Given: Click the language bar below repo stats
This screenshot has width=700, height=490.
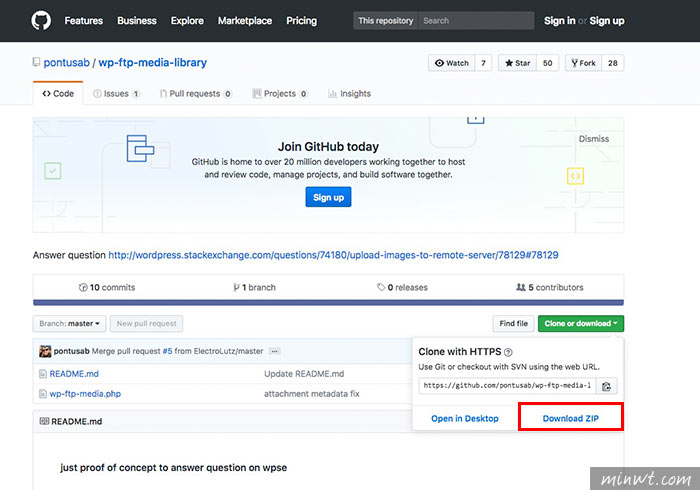Looking at the screenshot, I should (x=328, y=303).
